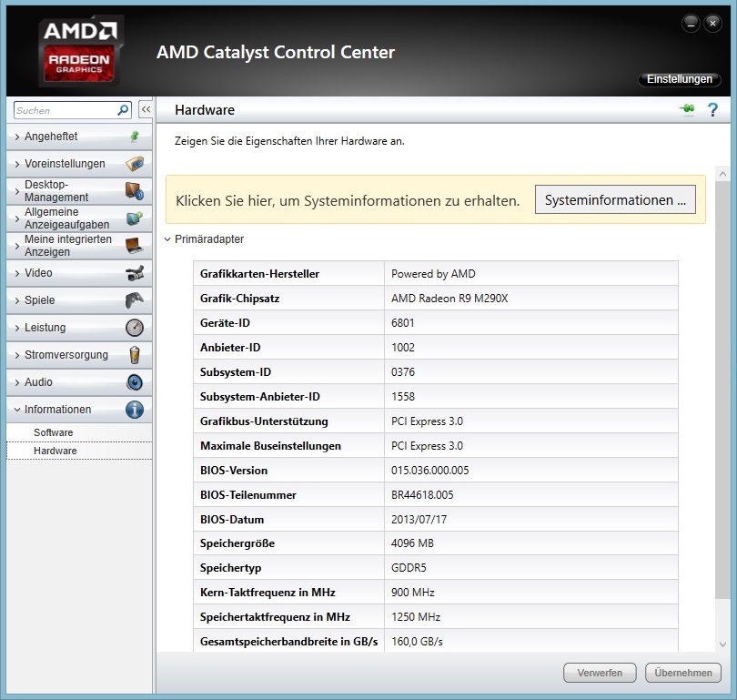The image size is (737, 700).
Task: Expand the Angeheftet section
Action: [x=17, y=137]
